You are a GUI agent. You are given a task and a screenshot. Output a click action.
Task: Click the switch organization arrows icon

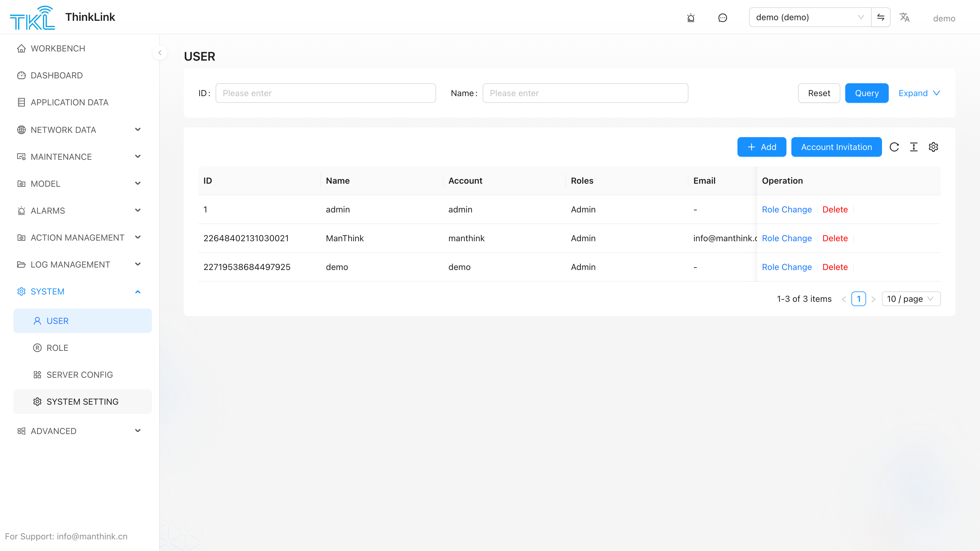(880, 17)
